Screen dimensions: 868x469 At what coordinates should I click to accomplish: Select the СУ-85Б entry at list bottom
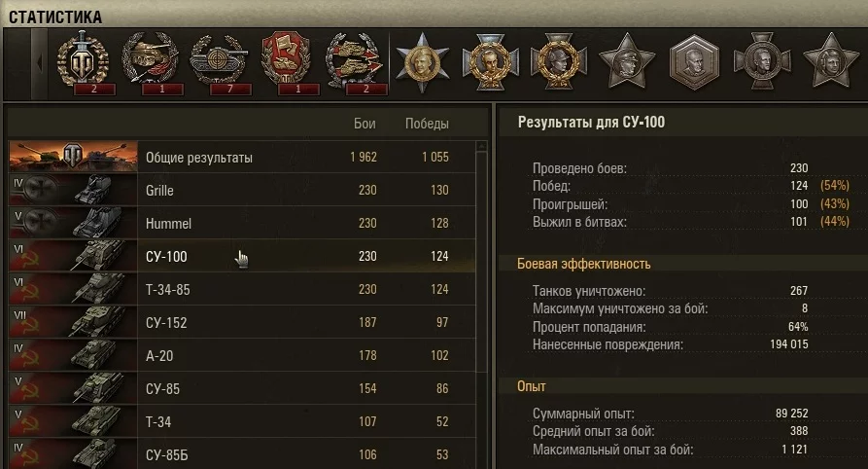tap(242, 454)
